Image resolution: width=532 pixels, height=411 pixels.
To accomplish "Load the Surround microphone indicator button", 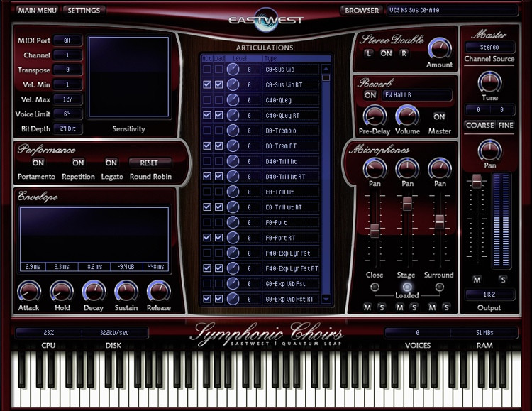I will pos(439,287).
